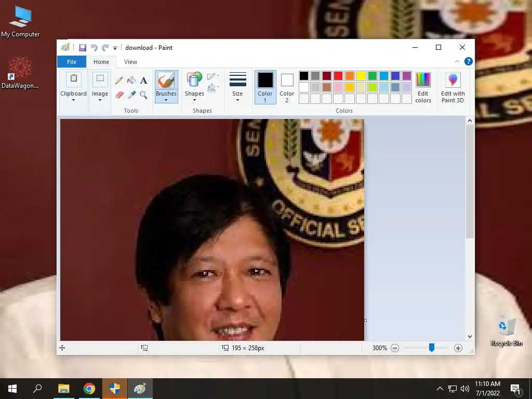Viewport: 532px width, 399px height.
Task: Click the Paint app icon in title bar
Action: [65, 48]
